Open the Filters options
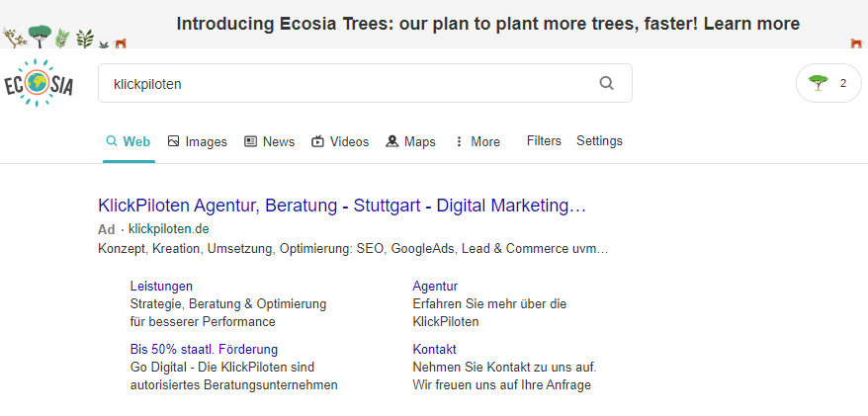868x416 pixels. [544, 141]
